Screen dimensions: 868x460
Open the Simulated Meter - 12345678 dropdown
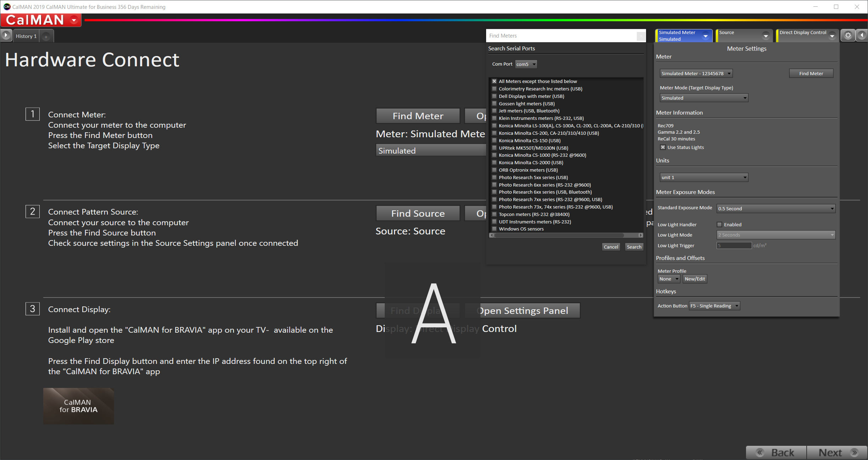coord(696,73)
